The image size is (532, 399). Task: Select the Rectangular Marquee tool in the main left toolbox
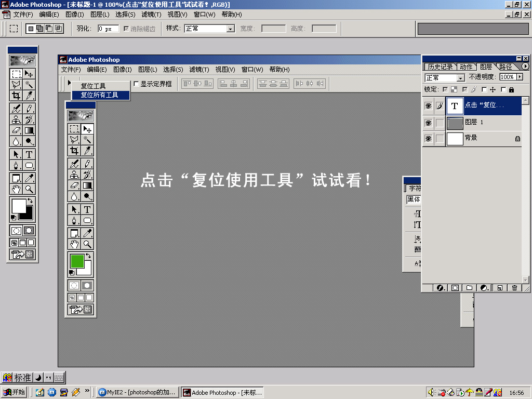click(x=16, y=74)
